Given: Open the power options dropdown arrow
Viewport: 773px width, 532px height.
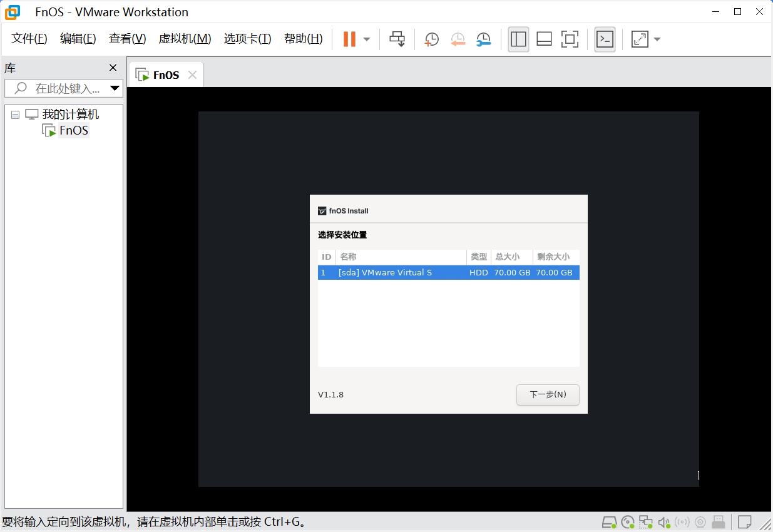Looking at the screenshot, I should tap(367, 39).
